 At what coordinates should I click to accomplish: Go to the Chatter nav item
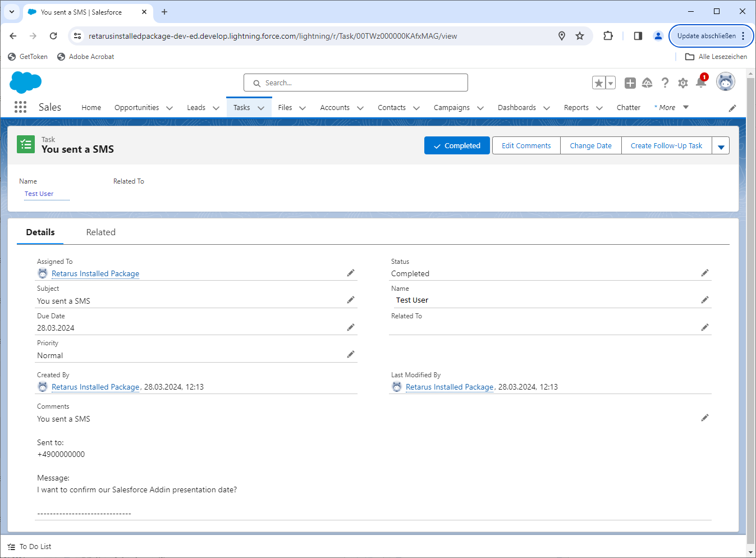628,107
